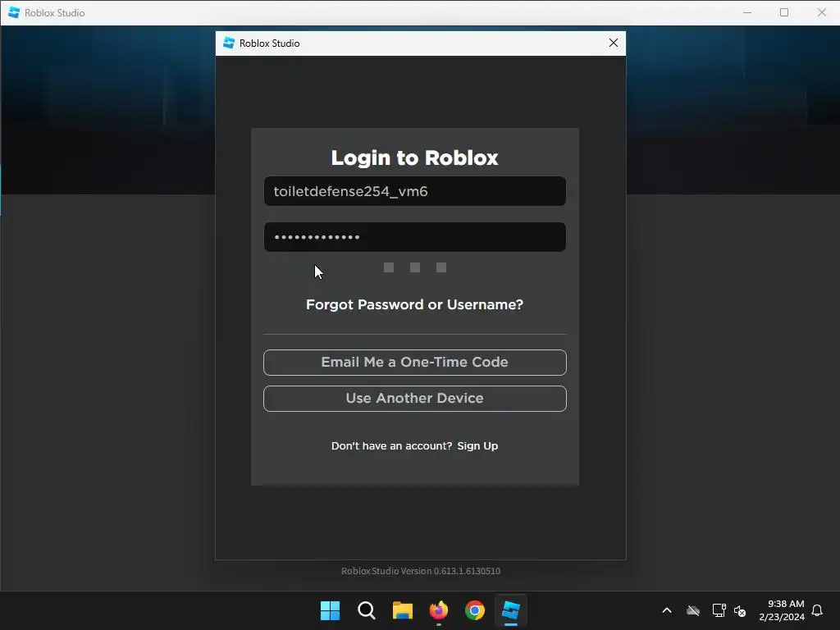Open File Explorer from taskbar

(402, 610)
